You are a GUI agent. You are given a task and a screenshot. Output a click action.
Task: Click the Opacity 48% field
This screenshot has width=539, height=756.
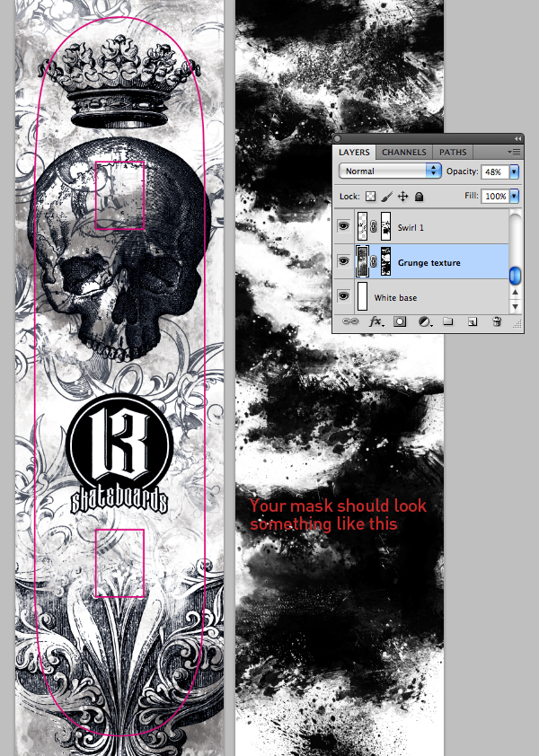(495, 171)
